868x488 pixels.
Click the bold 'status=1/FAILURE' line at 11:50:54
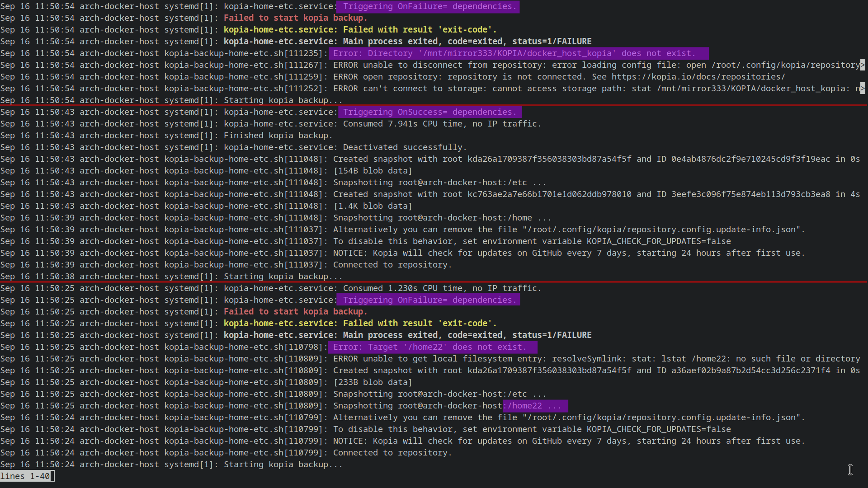pos(407,42)
